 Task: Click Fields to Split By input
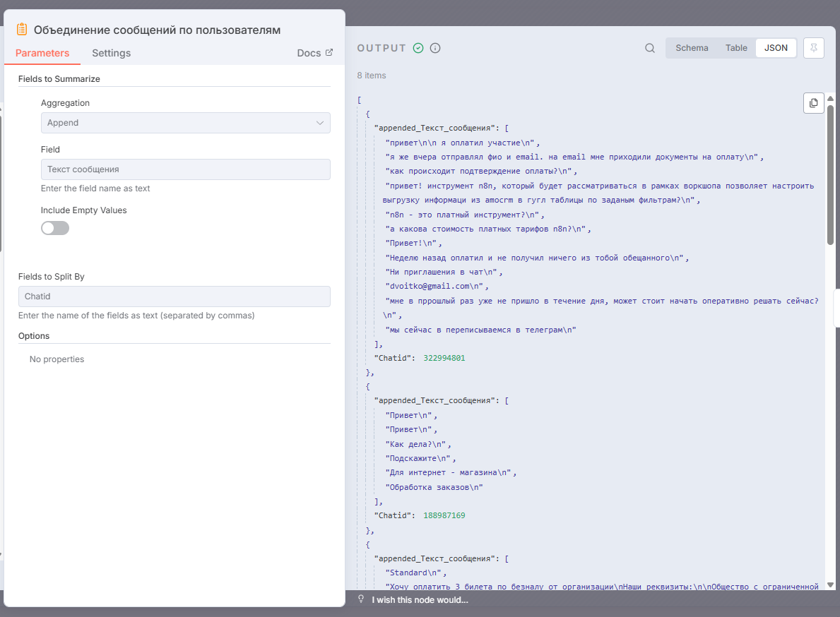(174, 296)
